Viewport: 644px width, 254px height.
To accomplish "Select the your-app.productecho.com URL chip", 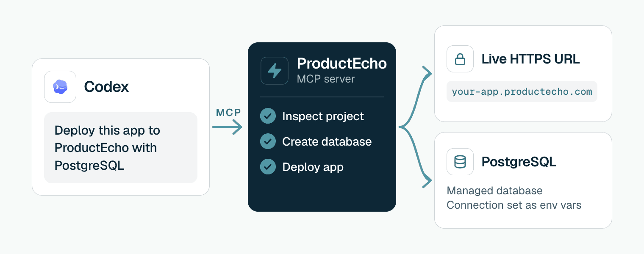I will (522, 91).
